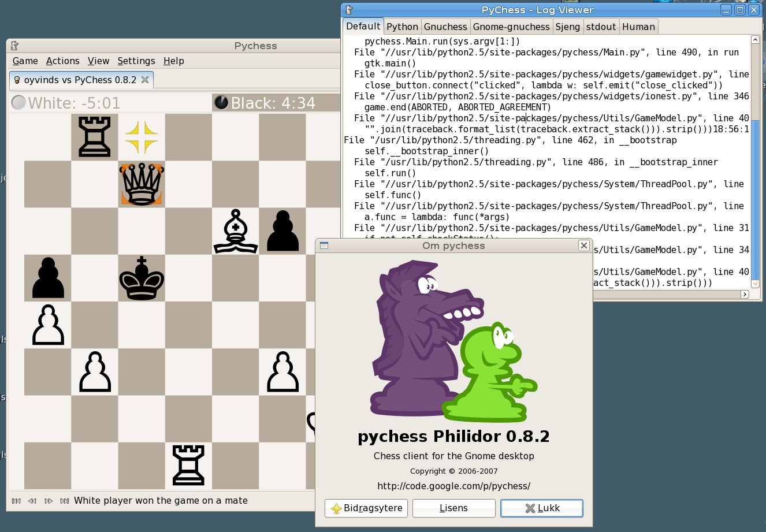Click the 'pychess Philidor 0.8.2' heading
Viewport: 766px width, 532px height.
[453, 436]
